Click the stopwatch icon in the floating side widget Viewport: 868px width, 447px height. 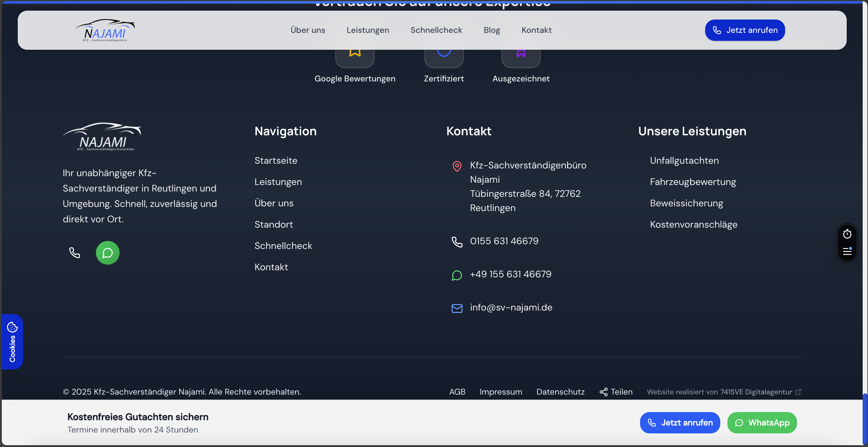[848, 234]
